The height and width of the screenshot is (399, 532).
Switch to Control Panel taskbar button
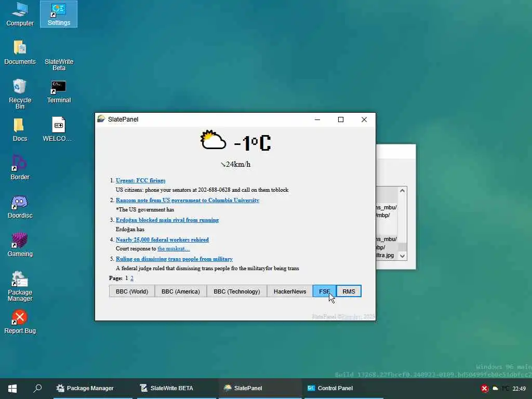(344, 388)
